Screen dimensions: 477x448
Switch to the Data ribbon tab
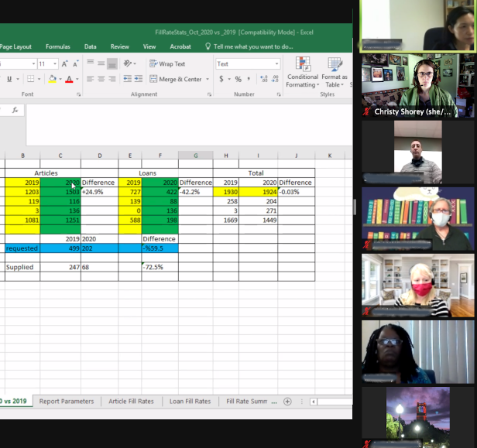coord(91,46)
